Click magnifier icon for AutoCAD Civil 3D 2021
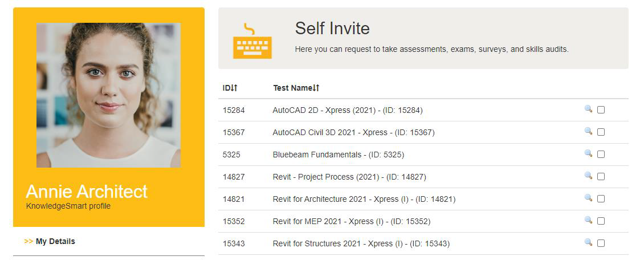644x260 pixels. pos(588,131)
